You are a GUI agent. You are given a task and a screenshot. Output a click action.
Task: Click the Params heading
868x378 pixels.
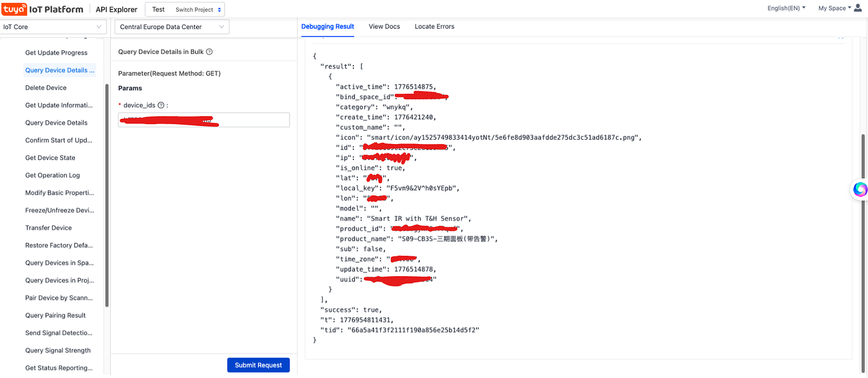click(130, 88)
